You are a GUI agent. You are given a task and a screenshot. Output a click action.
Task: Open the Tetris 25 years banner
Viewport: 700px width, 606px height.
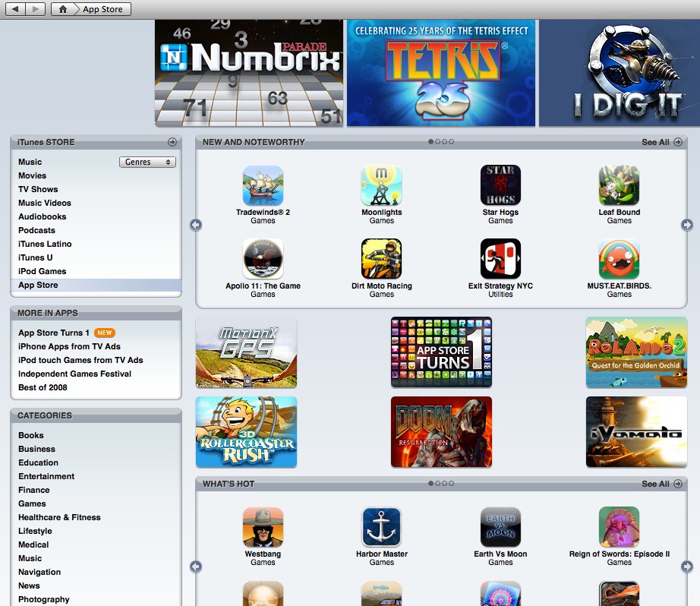coord(441,73)
